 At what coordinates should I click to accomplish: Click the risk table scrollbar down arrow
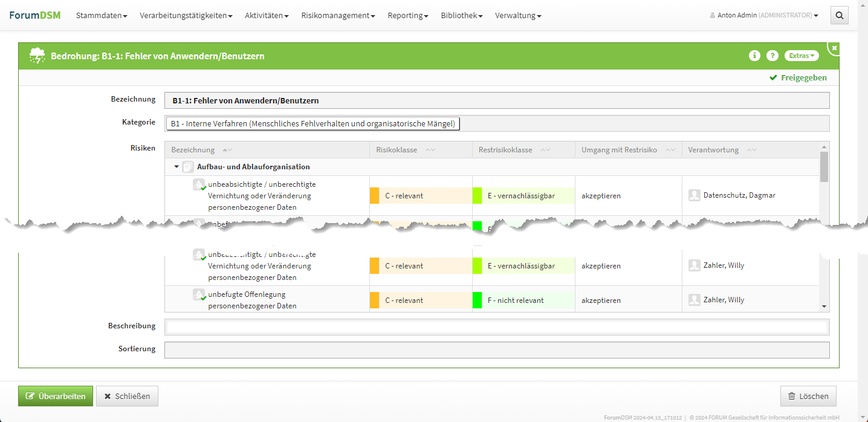(x=824, y=307)
